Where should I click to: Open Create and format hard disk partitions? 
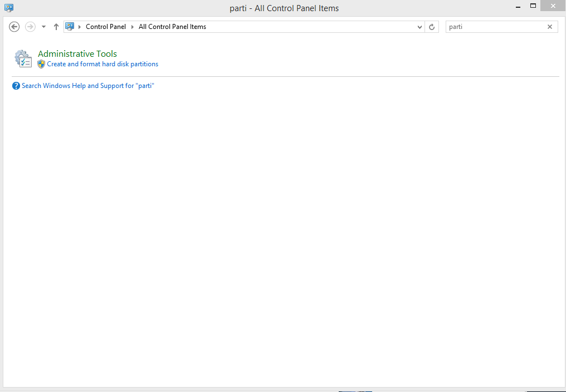click(103, 64)
